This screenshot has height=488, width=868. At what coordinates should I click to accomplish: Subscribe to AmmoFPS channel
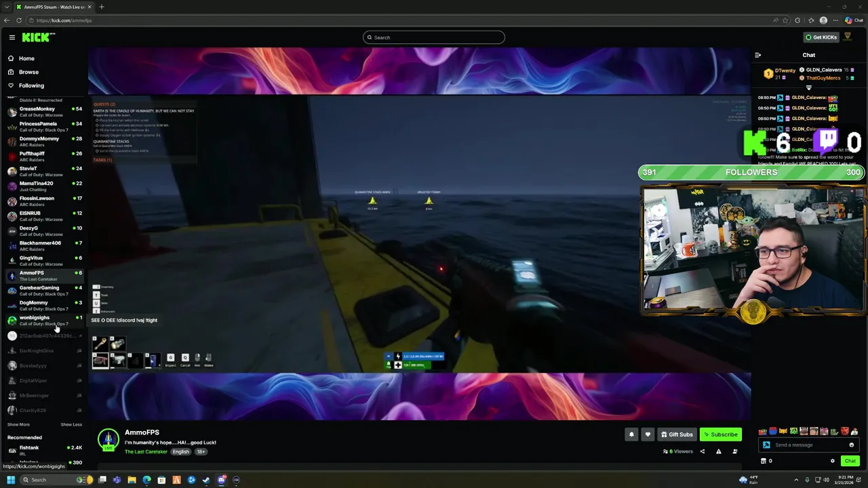720,434
